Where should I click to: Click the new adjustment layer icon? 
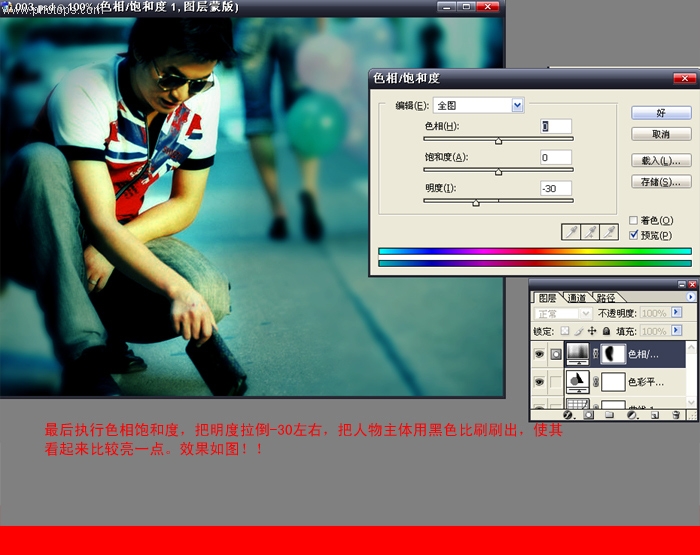point(632,415)
